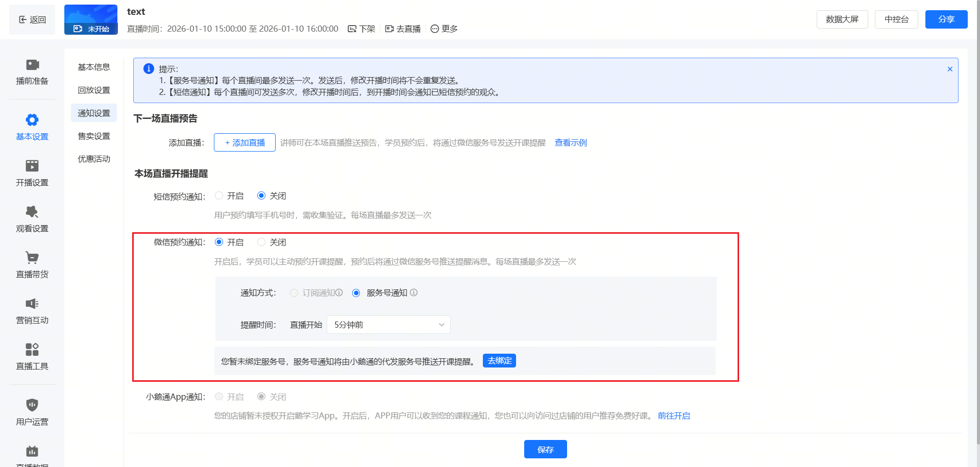Open 播前准备 camera icon in sidebar
The width and height of the screenshot is (980, 467).
(32, 65)
